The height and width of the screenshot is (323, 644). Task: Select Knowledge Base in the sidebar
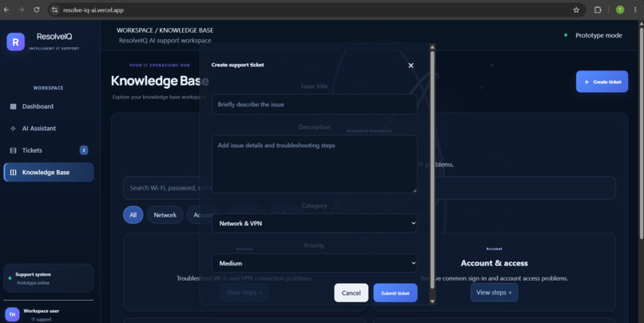click(49, 172)
